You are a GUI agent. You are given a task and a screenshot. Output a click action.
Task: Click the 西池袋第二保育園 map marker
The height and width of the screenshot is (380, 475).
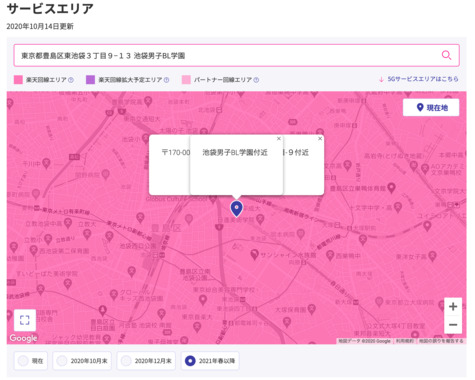[x=34, y=250]
